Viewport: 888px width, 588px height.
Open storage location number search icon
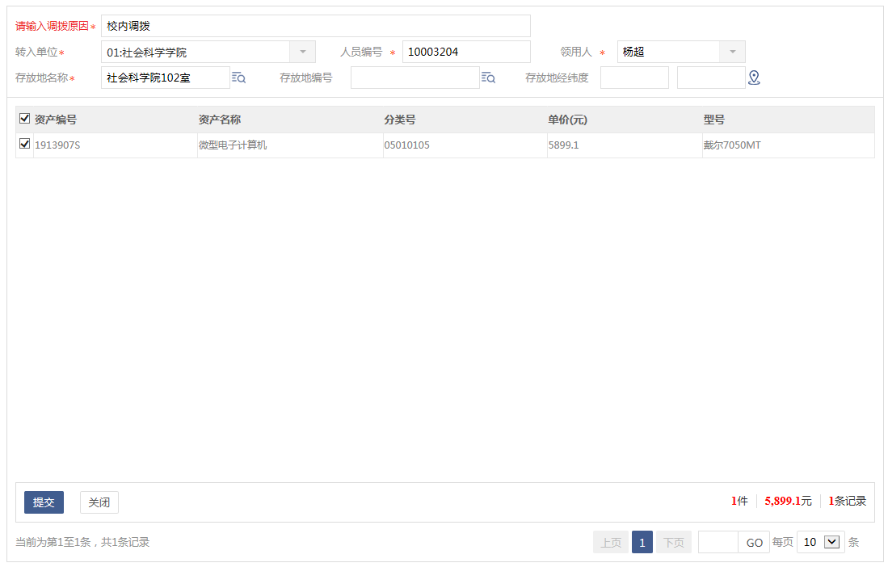(x=488, y=78)
